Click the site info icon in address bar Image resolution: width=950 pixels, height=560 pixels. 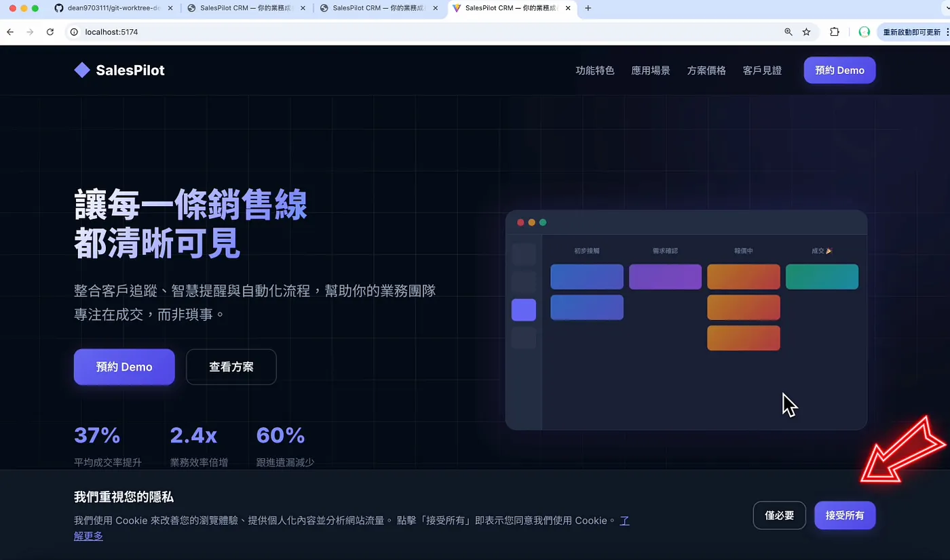(x=75, y=32)
